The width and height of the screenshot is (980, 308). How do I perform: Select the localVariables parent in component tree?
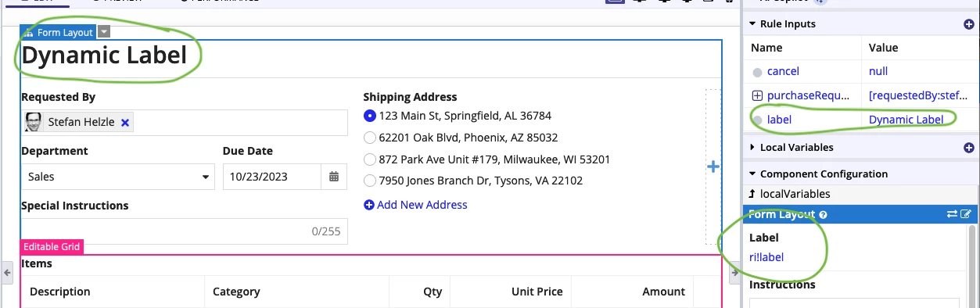789,194
